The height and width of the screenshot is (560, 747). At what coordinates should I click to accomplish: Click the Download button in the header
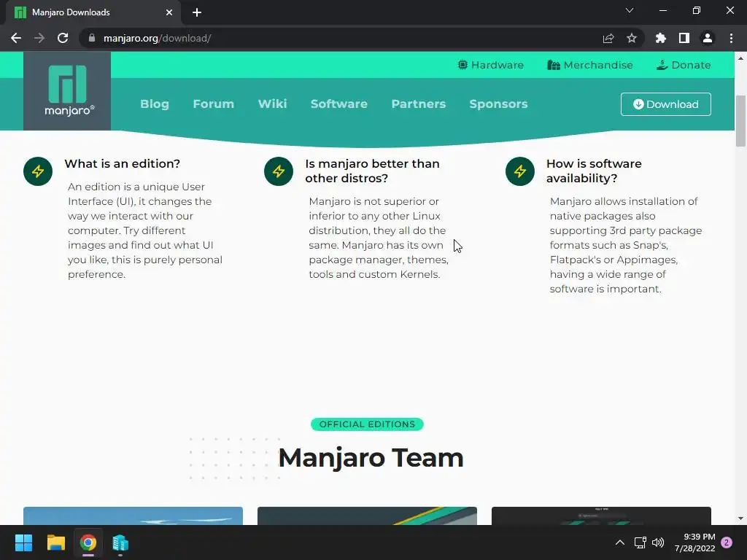pos(665,104)
